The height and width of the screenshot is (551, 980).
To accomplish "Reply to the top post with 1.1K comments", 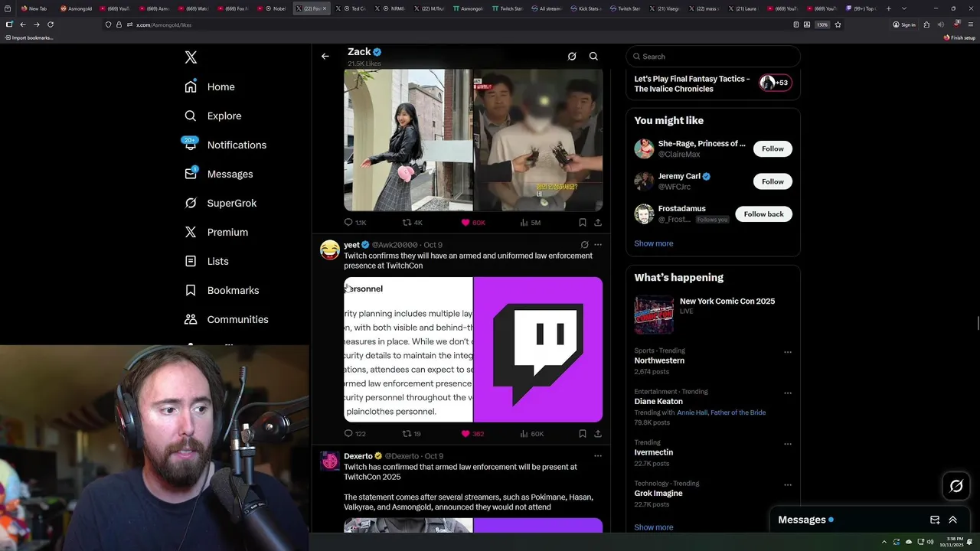I will click(x=355, y=222).
